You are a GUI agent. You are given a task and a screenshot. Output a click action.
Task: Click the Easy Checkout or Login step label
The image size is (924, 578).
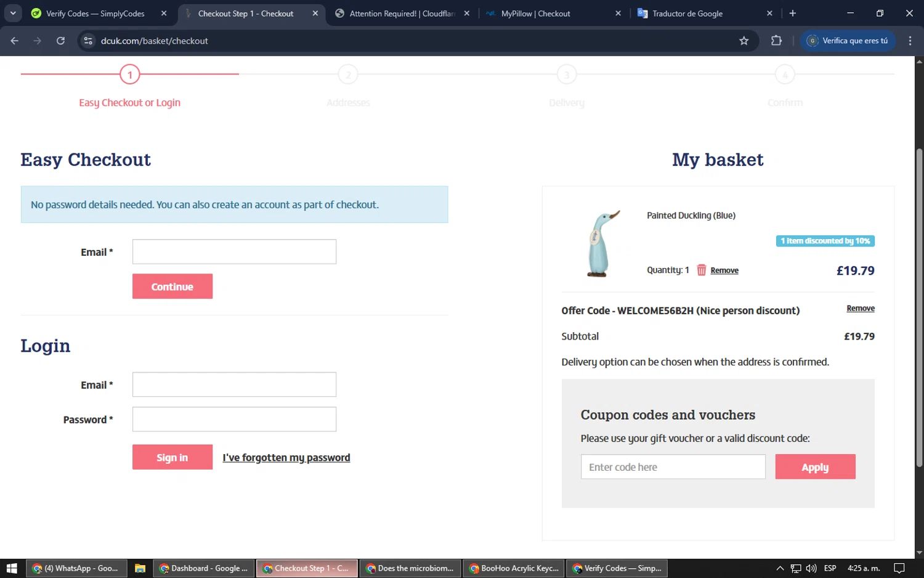click(x=130, y=103)
